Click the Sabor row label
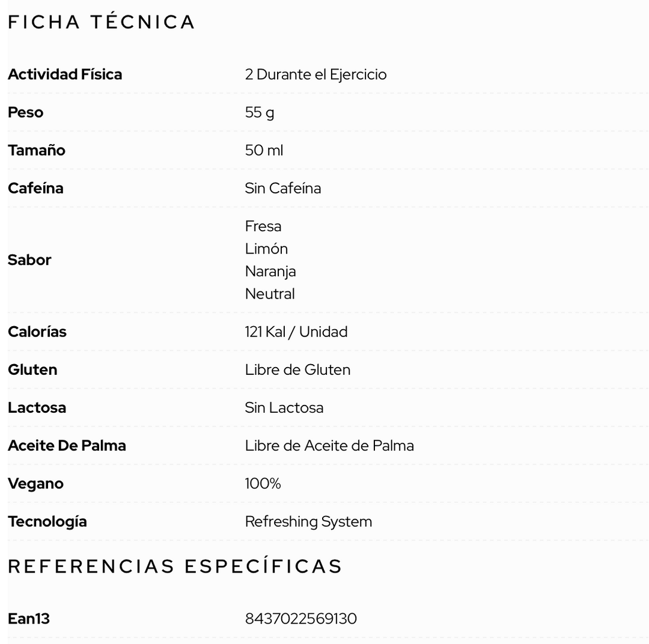 click(x=29, y=260)
